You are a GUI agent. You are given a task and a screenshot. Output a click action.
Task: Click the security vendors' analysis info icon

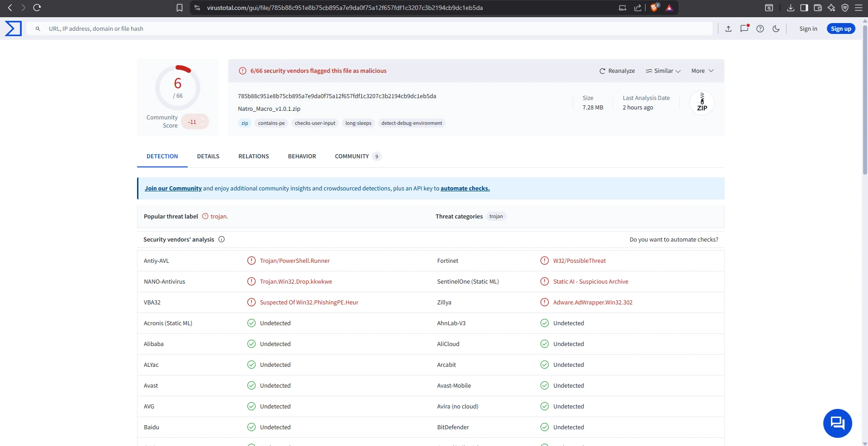tap(222, 239)
